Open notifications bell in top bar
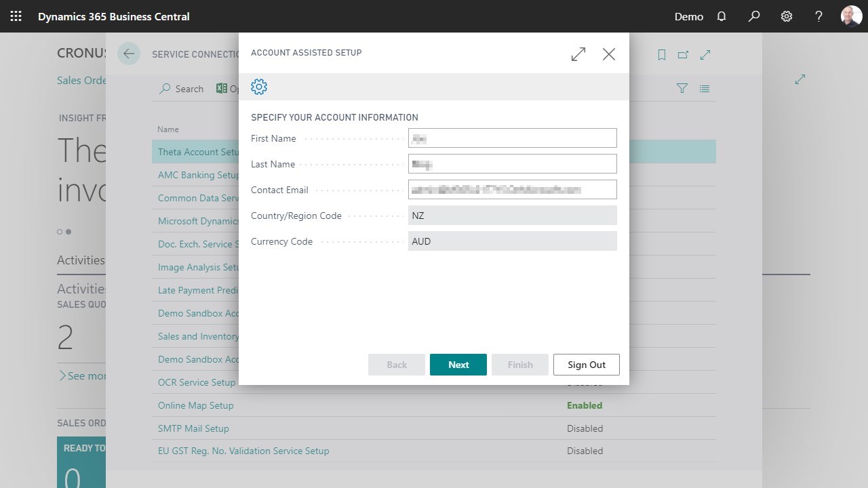Image resolution: width=868 pixels, height=488 pixels. click(x=722, y=16)
